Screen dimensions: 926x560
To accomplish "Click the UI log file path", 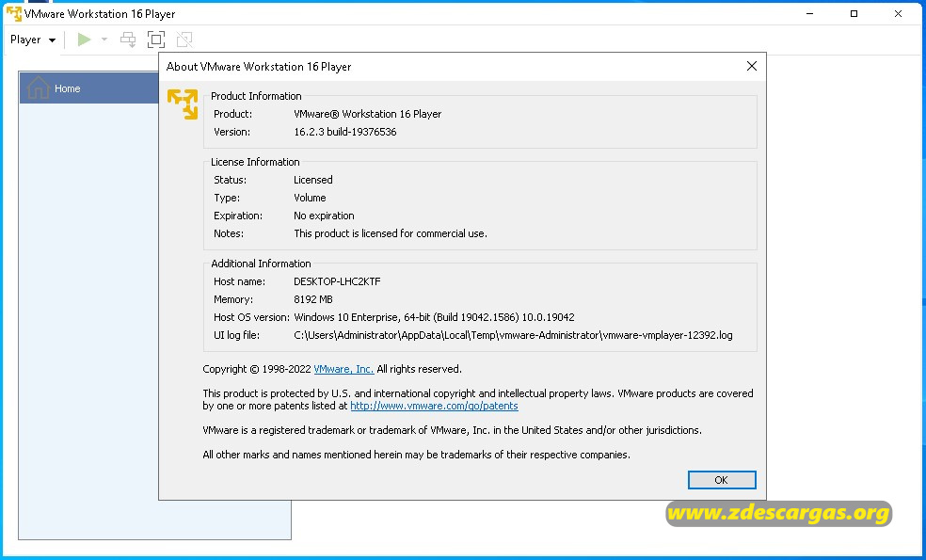I will (x=513, y=335).
